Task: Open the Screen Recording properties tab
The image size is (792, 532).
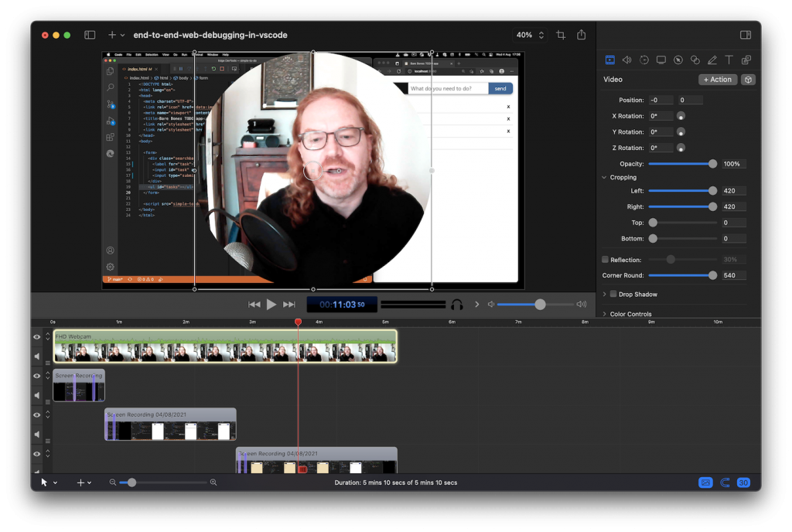Action: coord(661,60)
